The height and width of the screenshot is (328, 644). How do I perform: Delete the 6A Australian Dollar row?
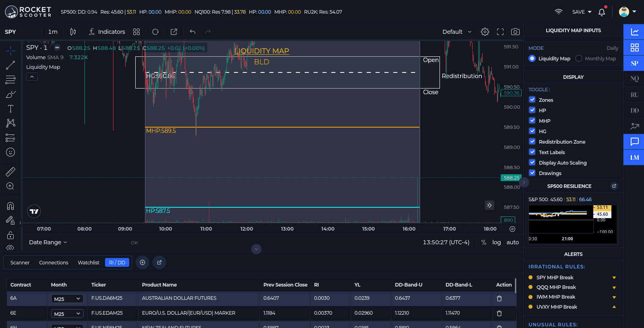(x=499, y=299)
